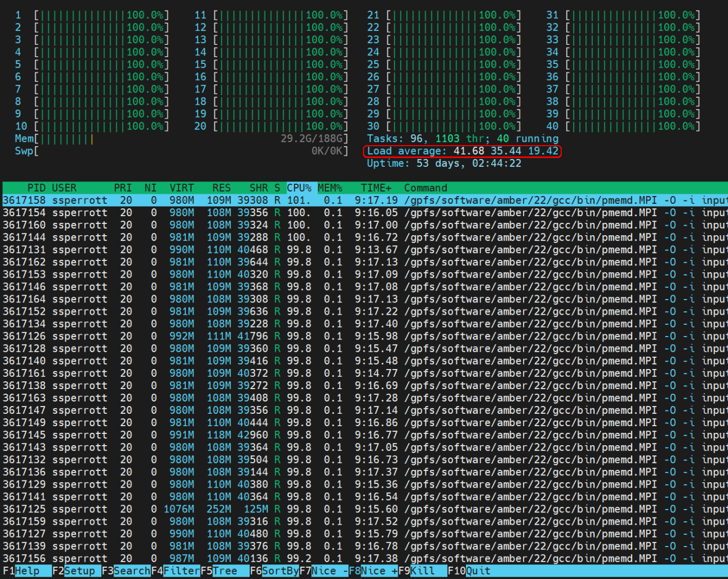Image resolution: width=728 pixels, height=579 pixels.
Task: Click the Tasks summary line
Action: pos(463,138)
